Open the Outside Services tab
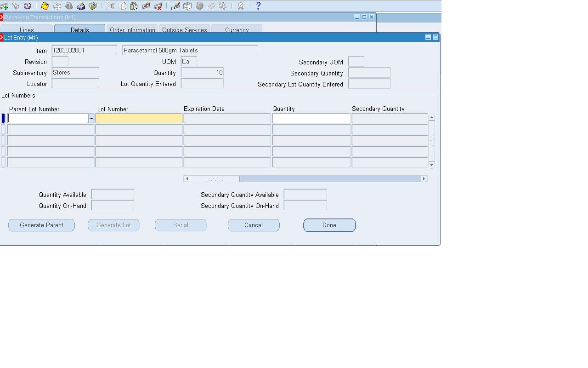This screenshot has height=368, width=588. pos(185,29)
